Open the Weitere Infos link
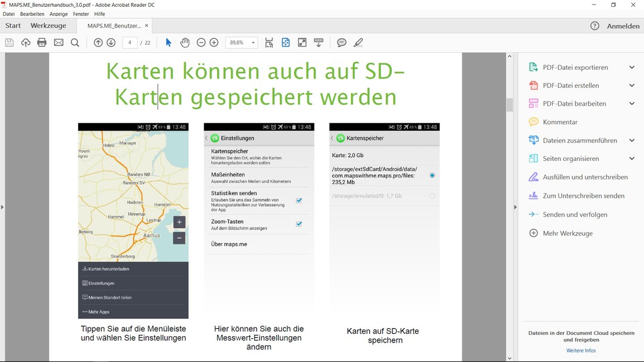 (x=580, y=351)
